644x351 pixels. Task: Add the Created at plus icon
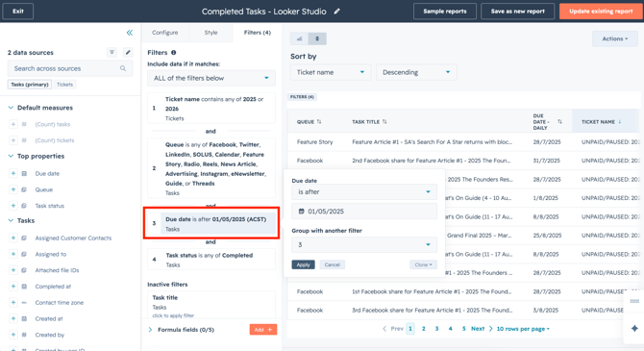coord(13,318)
